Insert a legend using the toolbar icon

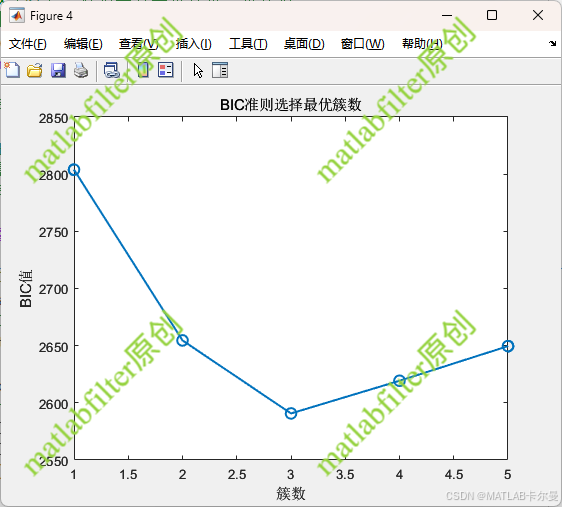[x=166, y=70]
